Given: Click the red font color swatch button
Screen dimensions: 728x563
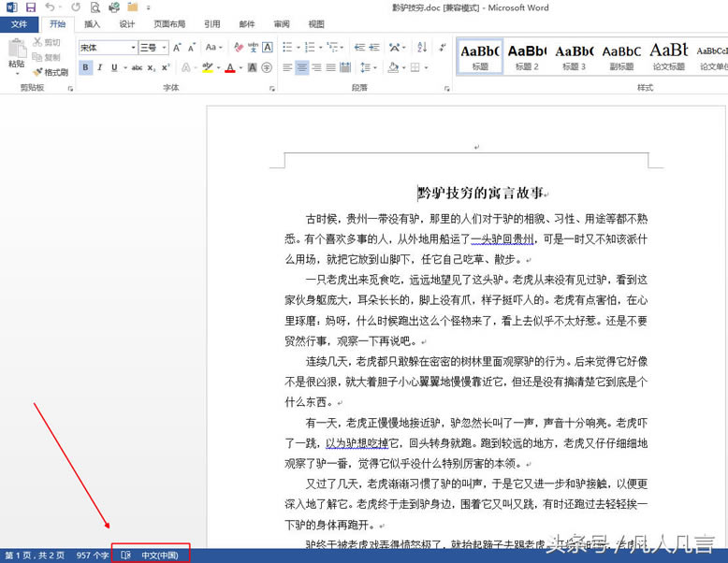Looking at the screenshot, I should (x=228, y=67).
